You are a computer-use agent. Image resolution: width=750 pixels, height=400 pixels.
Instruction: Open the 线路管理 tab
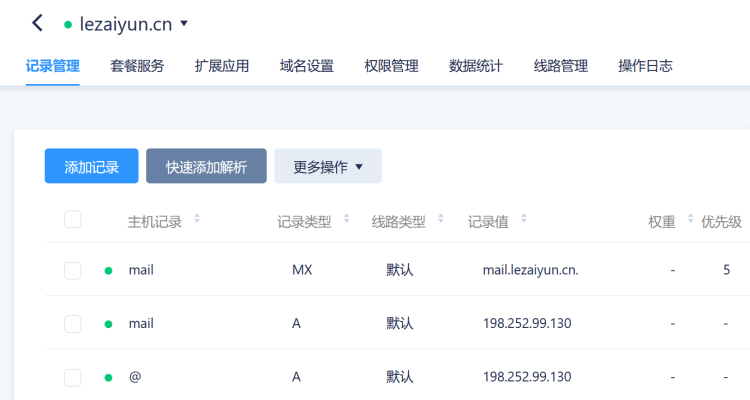click(x=561, y=66)
